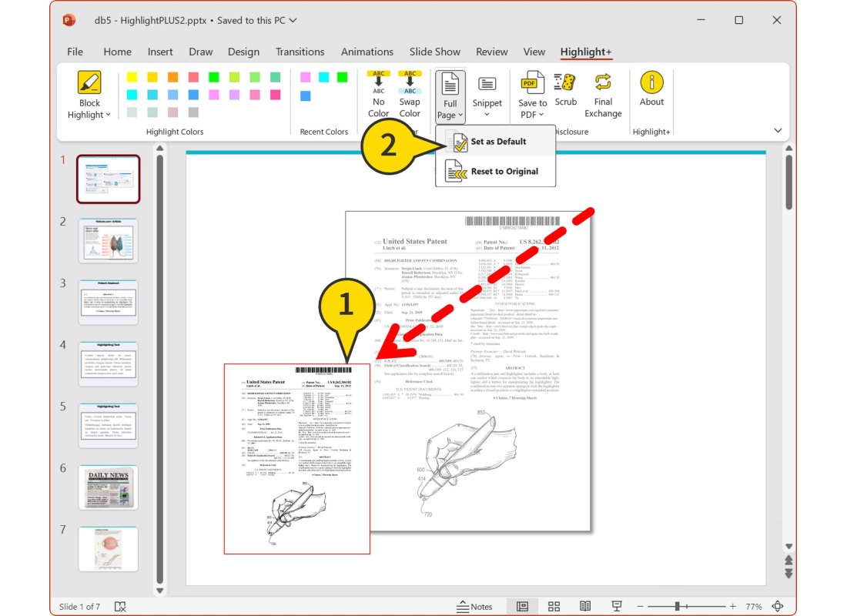Select slide 6 Daily News thumbnail
Image resolution: width=847 pixels, height=616 pixels.
point(108,487)
